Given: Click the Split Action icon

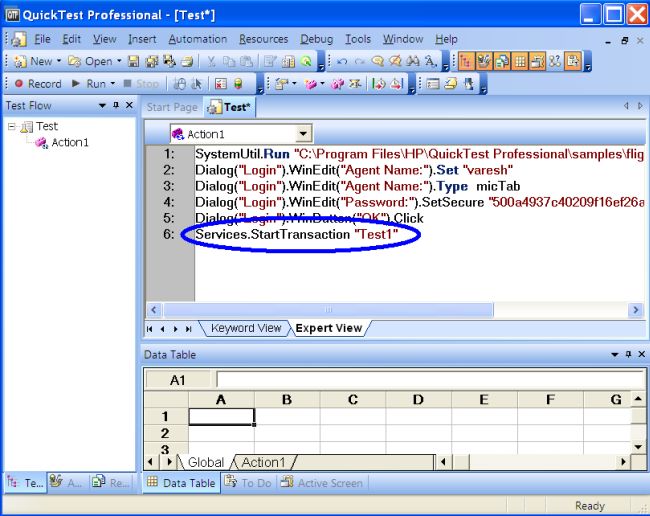Looking at the screenshot, I should point(337,84).
